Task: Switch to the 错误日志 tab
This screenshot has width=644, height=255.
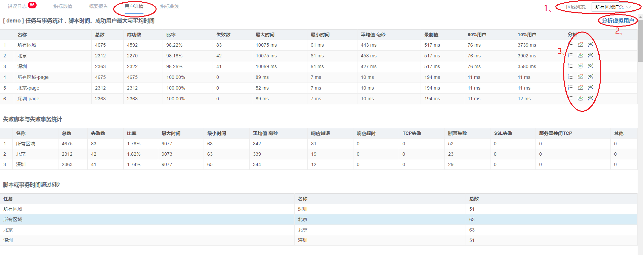Action: (17, 6)
